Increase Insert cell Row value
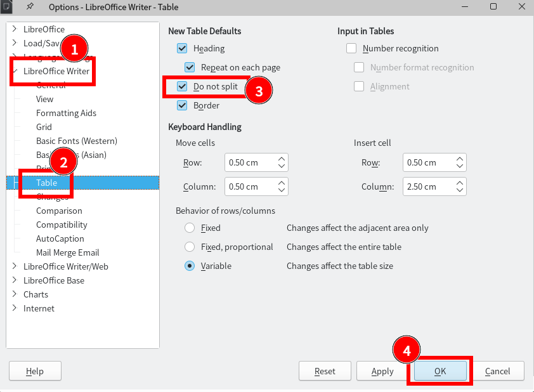This screenshot has width=534, height=392. [459, 159]
